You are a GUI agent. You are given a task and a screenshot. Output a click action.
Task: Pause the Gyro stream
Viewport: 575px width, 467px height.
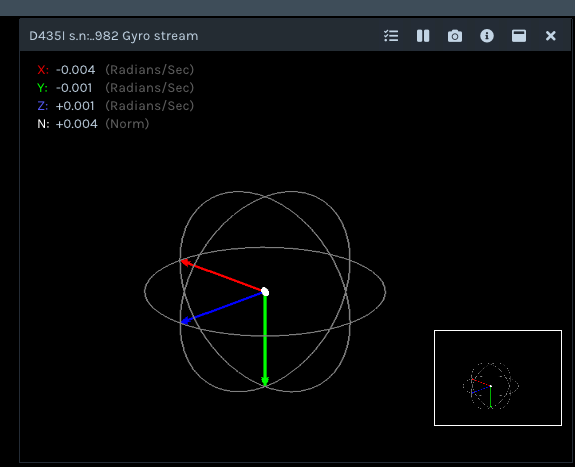(x=423, y=36)
